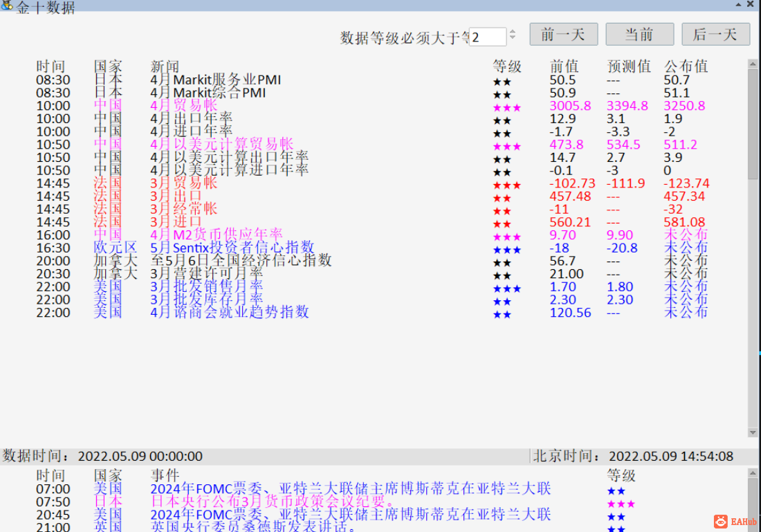
Task: Select the 4月进口年率 row
Action: [372, 131]
